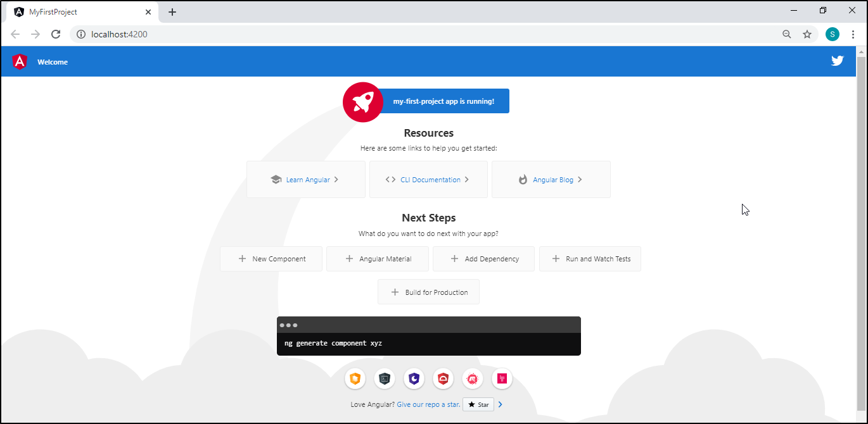Click the Give our repo a star link
Image resolution: width=868 pixels, height=424 pixels.
428,404
